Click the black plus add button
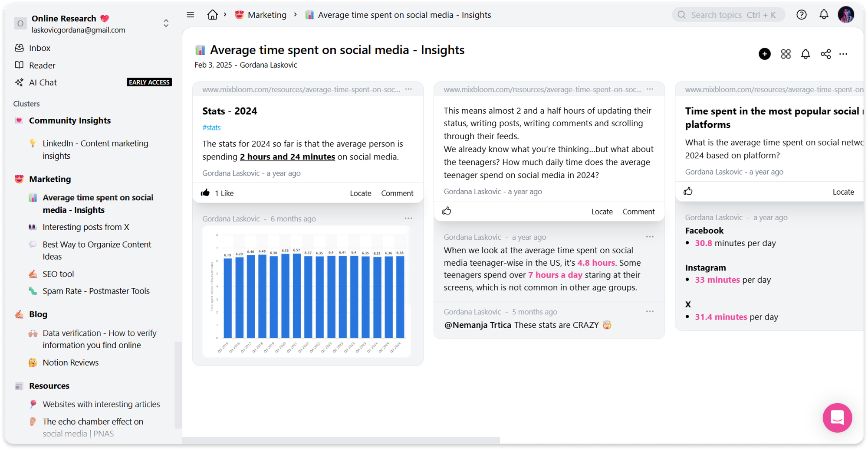 [x=764, y=54]
